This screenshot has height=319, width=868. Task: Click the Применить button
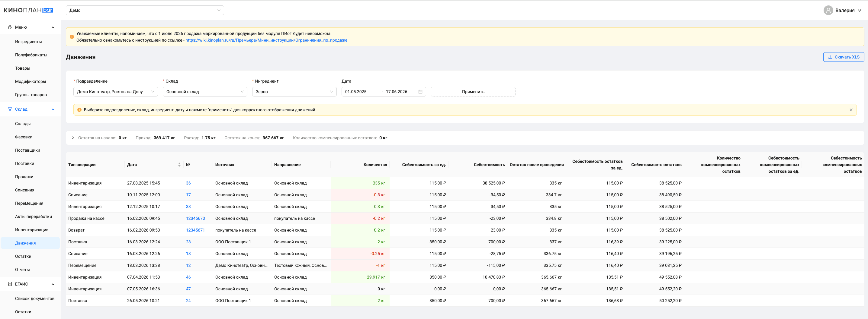click(x=473, y=92)
